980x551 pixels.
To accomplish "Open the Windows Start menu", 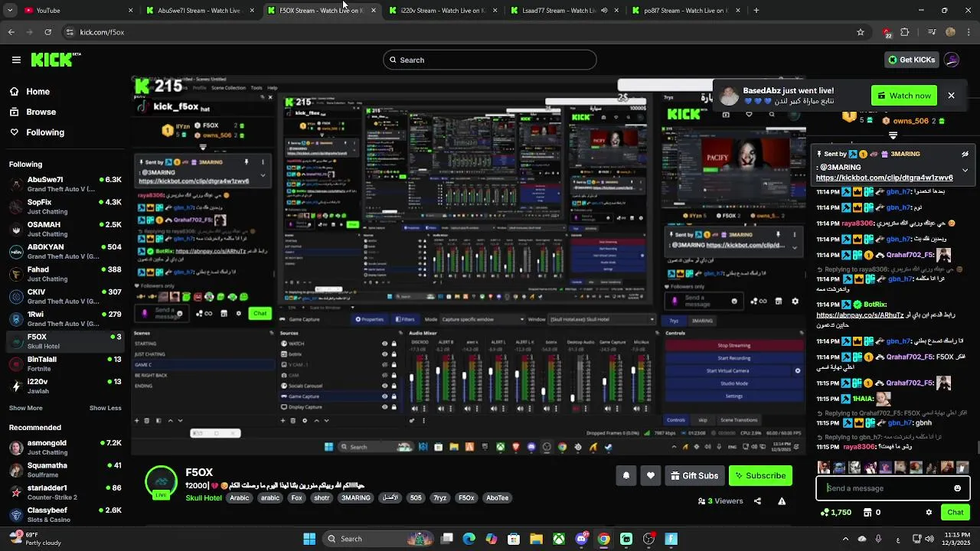I will [309, 539].
